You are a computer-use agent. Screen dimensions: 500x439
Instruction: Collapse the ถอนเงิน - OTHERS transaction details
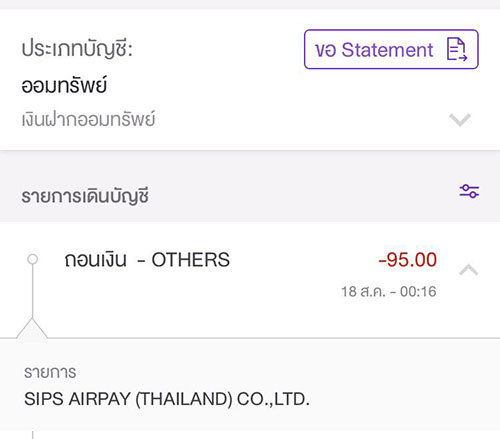click(x=469, y=270)
